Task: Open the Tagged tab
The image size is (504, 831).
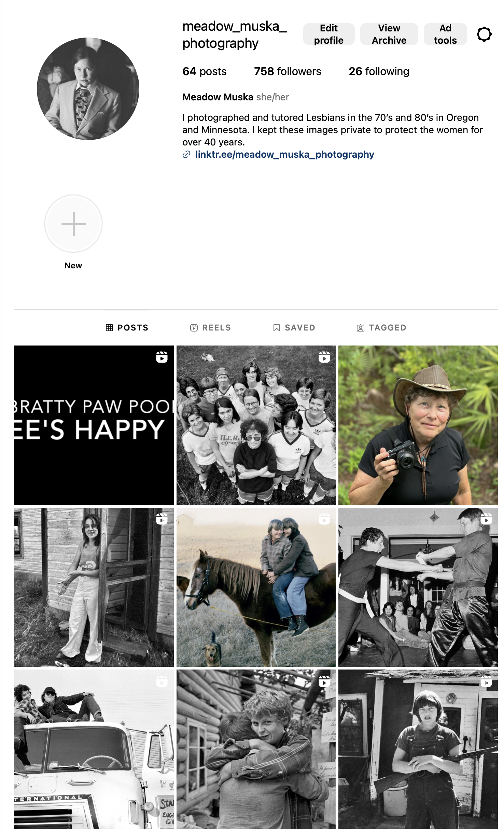Action: pos(381,328)
